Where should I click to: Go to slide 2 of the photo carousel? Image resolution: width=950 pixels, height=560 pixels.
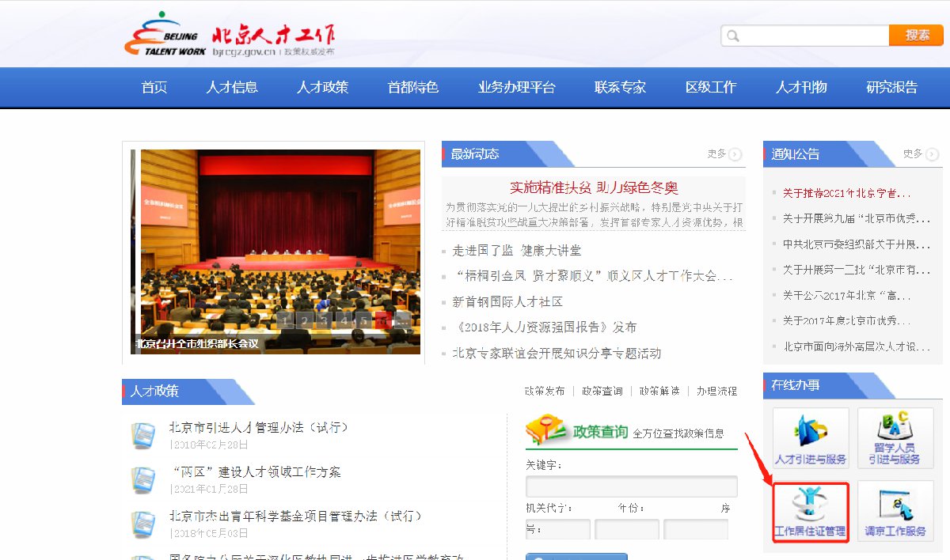click(306, 320)
